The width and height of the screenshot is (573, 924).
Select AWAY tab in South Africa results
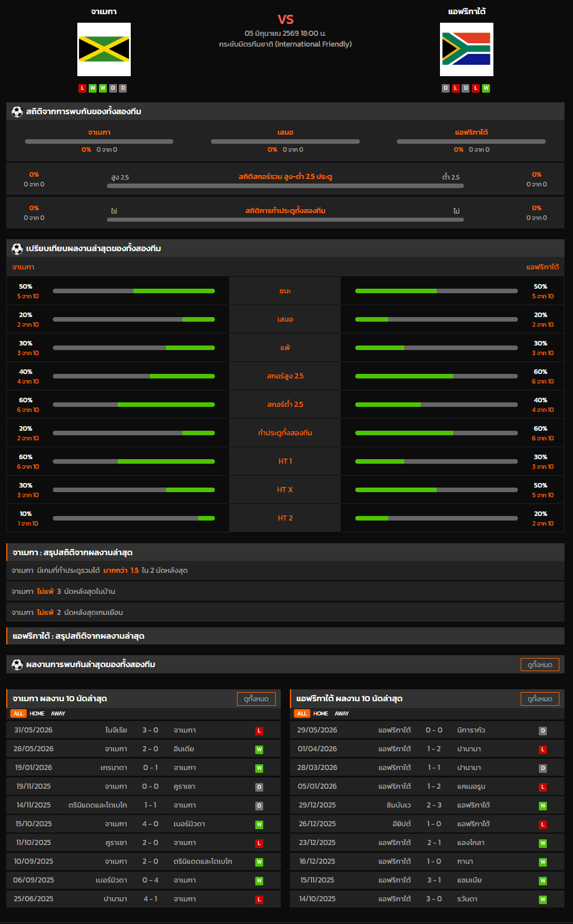tap(342, 714)
